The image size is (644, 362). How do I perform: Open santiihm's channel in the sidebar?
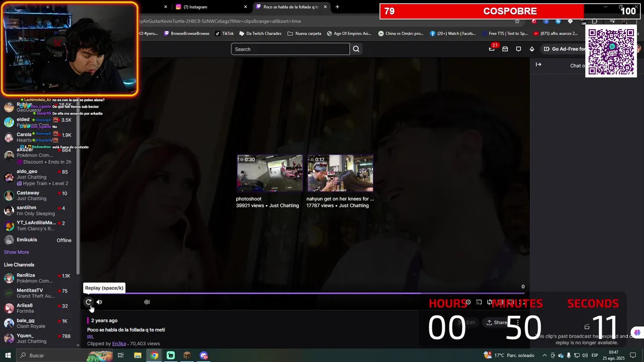pyautogui.click(x=38, y=211)
